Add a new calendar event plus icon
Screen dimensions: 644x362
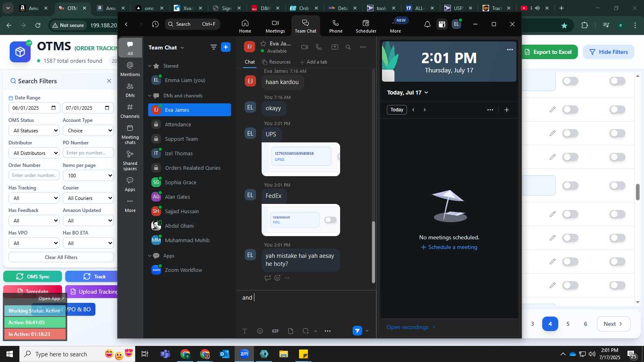click(x=507, y=110)
